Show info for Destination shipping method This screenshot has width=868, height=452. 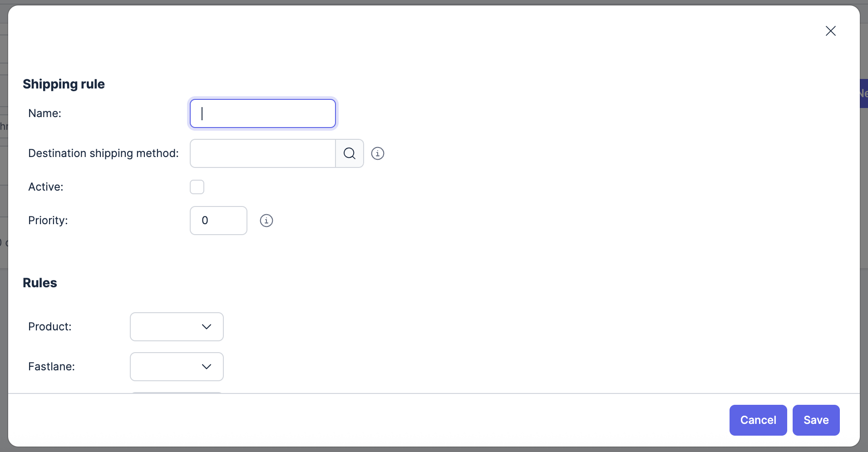(378, 153)
